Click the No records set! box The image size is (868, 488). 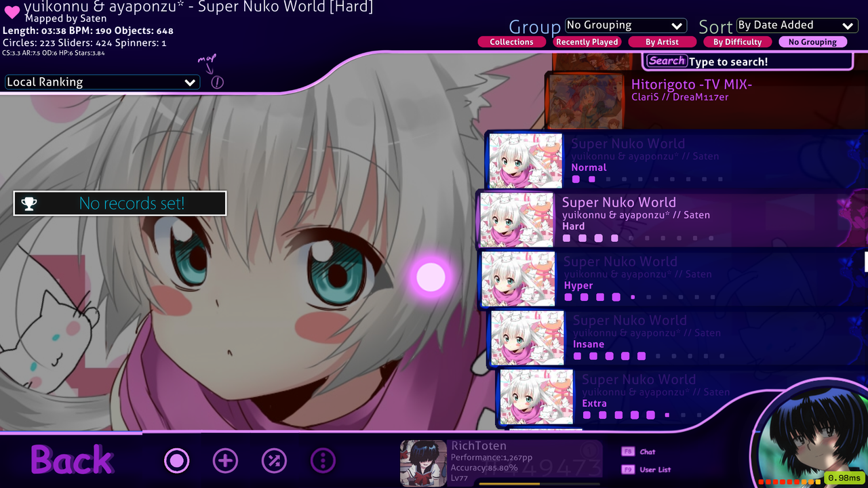(120, 203)
